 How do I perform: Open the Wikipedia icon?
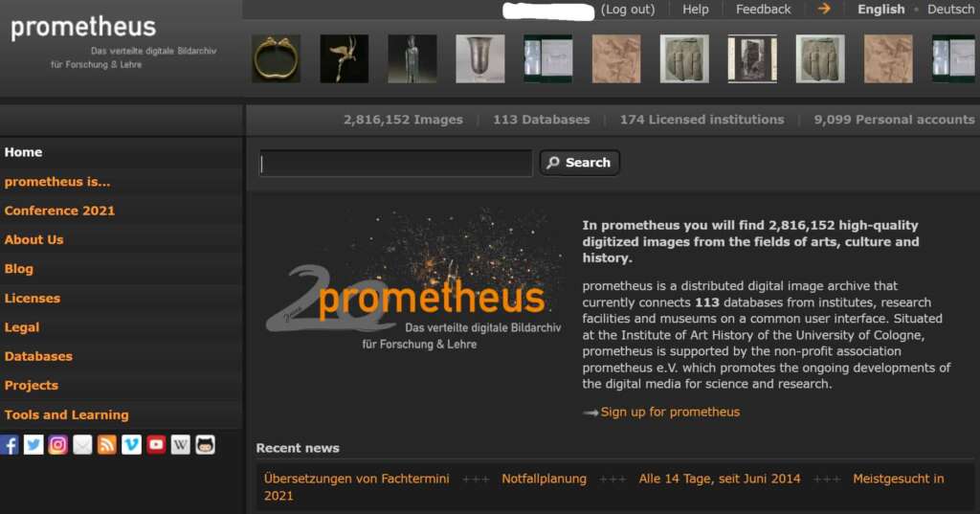click(181, 444)
